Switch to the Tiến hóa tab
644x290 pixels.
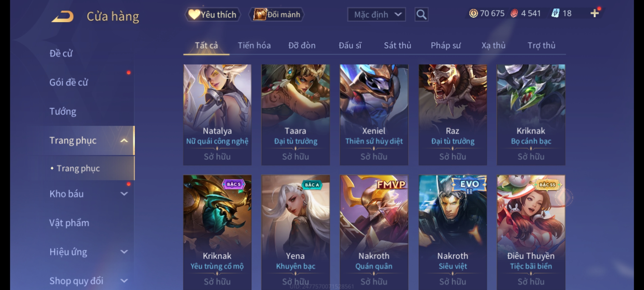254,45
